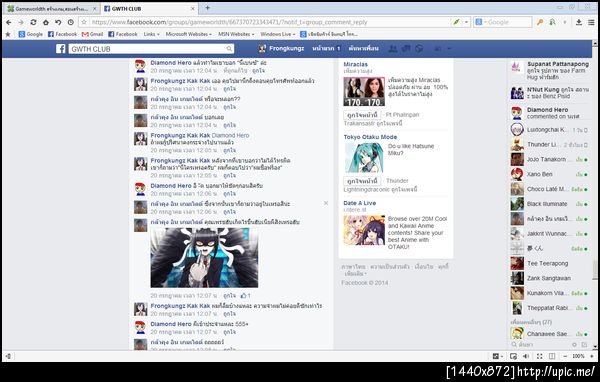Open dropdown next to green user icon
The width and height of the screenshot is (600, 382).
564,22
